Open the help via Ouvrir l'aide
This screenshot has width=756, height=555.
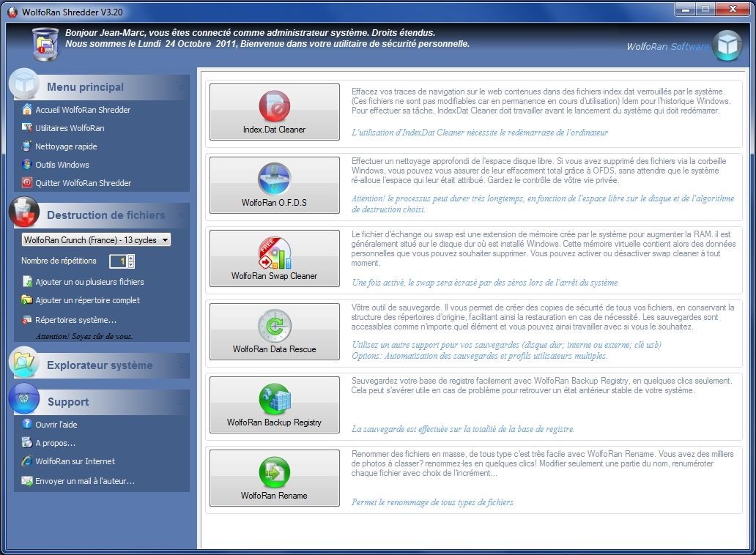point(56,425)
